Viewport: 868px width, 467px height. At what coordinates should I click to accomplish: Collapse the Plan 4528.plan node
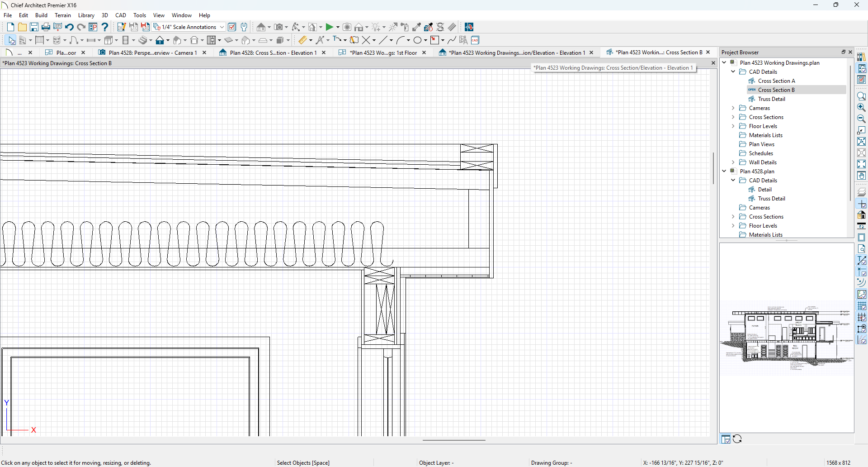pyautogui.click(x=724, y=171)
